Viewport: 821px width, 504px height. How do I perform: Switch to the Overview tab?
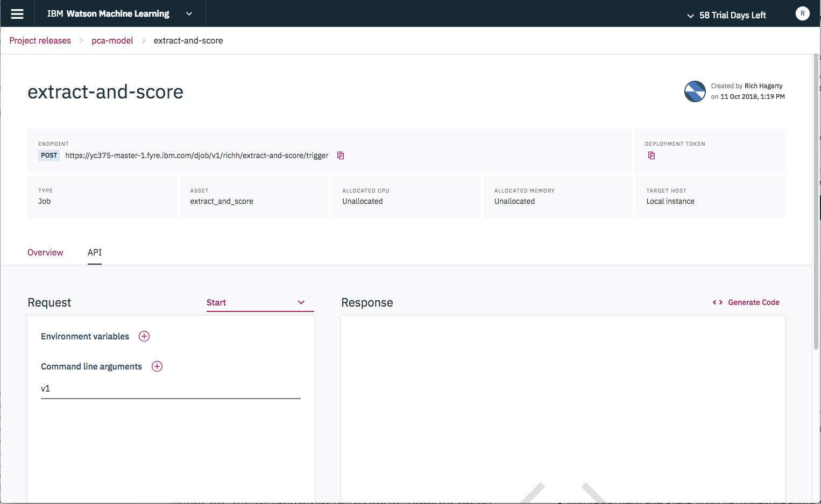[x=45, y=252]
